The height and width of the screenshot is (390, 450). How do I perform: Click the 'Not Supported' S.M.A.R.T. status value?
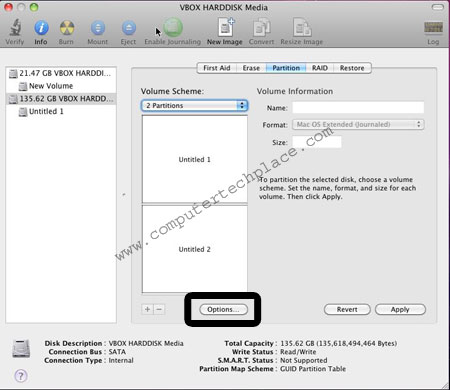[x=304, y=360]
